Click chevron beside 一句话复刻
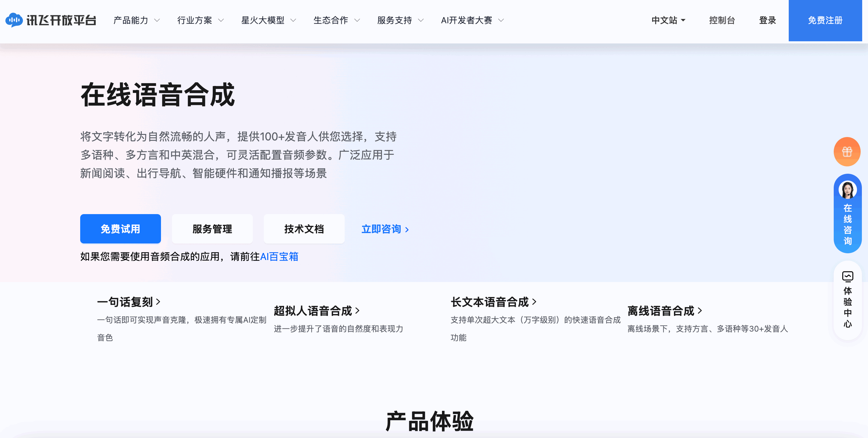868x438 pixels. 158,302
